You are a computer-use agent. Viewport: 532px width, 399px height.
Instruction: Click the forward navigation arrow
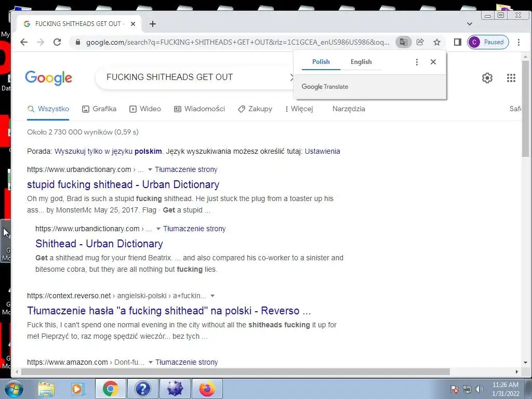[41, 42]
